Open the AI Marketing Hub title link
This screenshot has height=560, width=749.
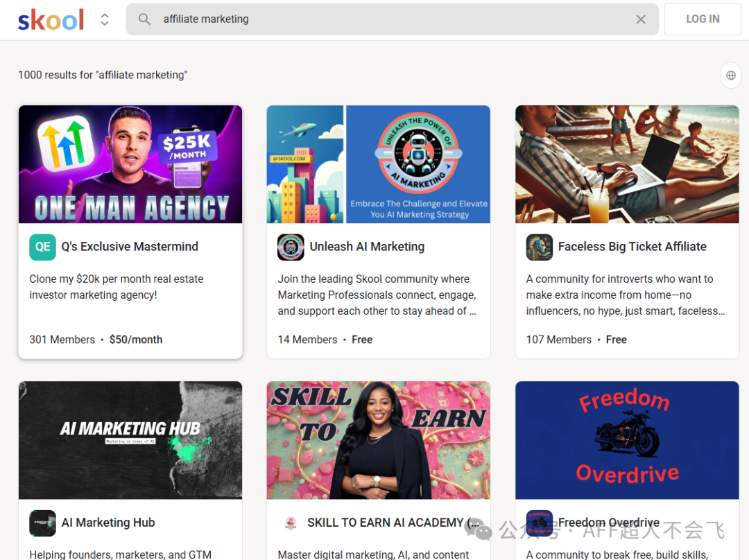tap(108, 523)
